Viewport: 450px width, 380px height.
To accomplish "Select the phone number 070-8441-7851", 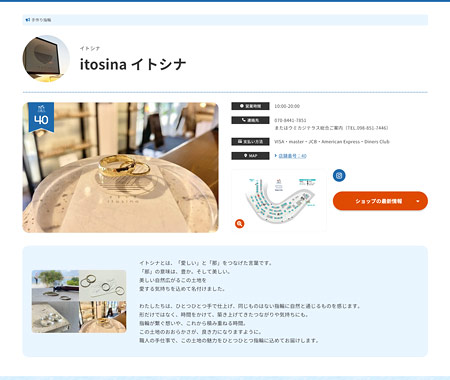I will click(290, 120).
